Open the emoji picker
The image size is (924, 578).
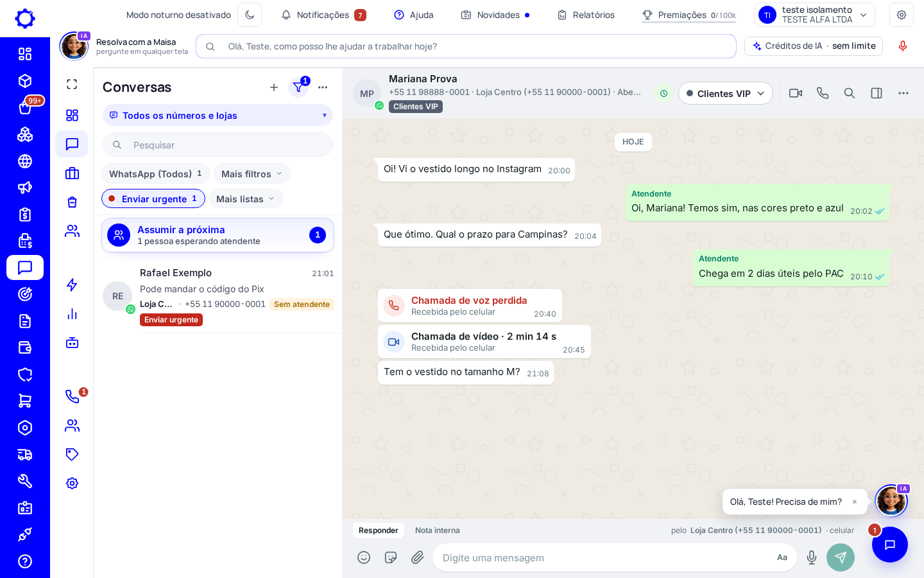(364, 557)
